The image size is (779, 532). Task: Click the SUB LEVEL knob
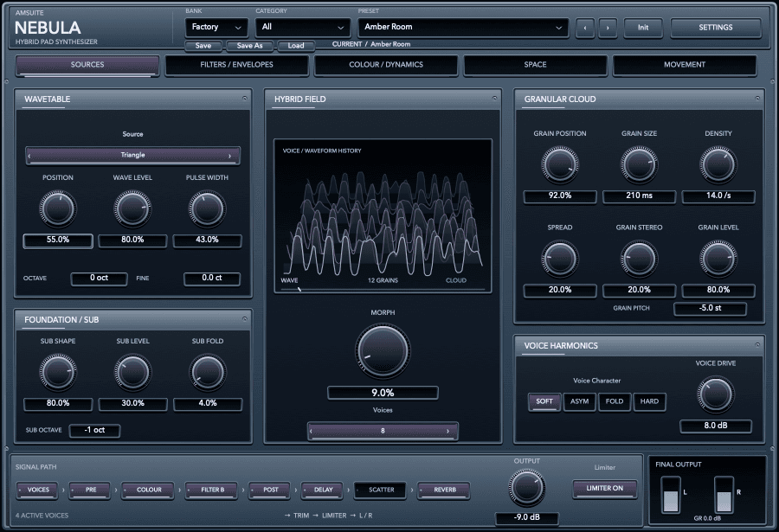132,372
